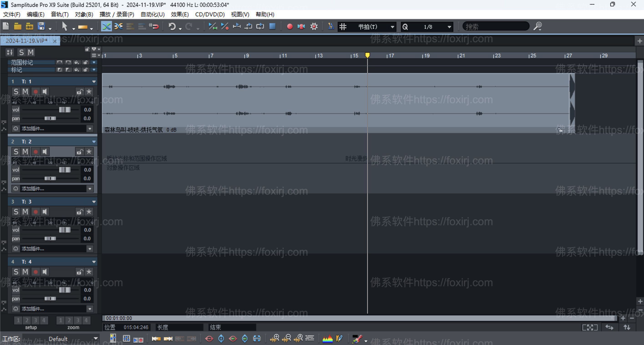
Task: Open the system options gear icon
Action: [x=314, y=26]
